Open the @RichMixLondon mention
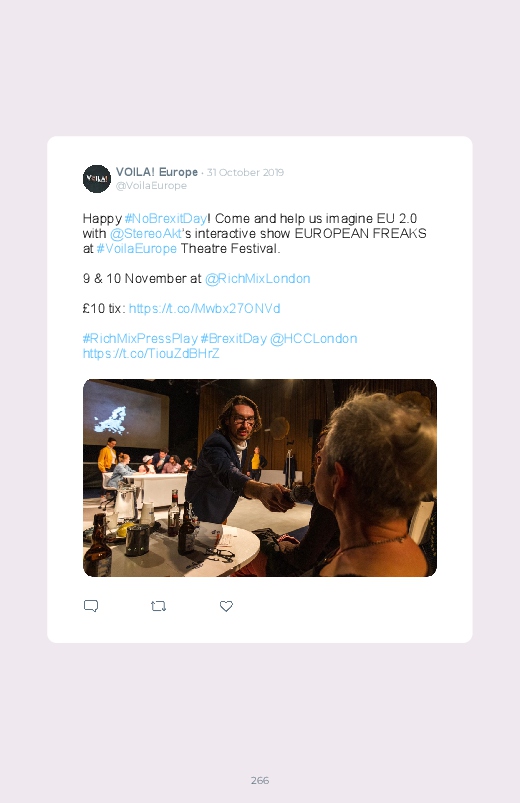Image resolution: width=520 pixels, height=803 pixels. click(258, 279)
